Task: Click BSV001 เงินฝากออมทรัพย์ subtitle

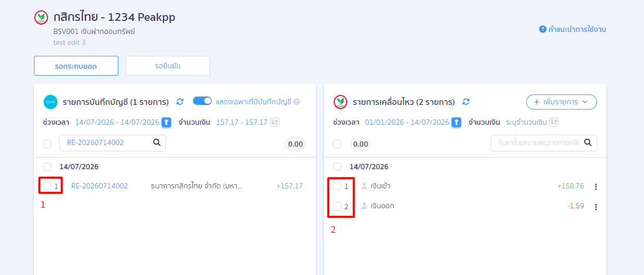Action: tap(94, 32)
